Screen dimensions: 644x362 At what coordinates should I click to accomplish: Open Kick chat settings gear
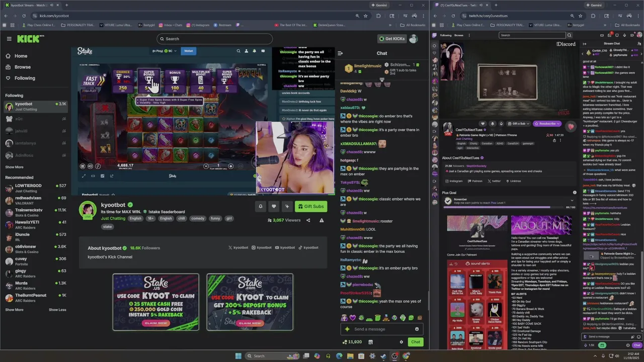tap(401, 342)
